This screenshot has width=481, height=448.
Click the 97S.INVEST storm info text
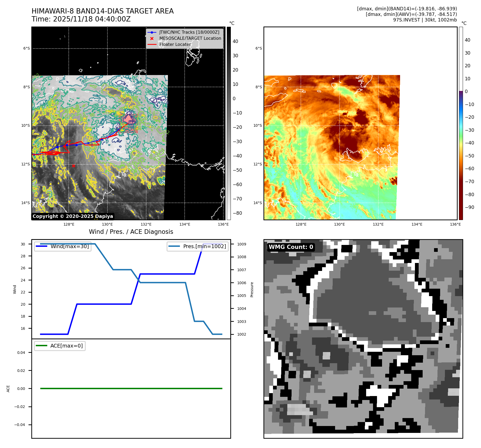[x=425, y=20]
